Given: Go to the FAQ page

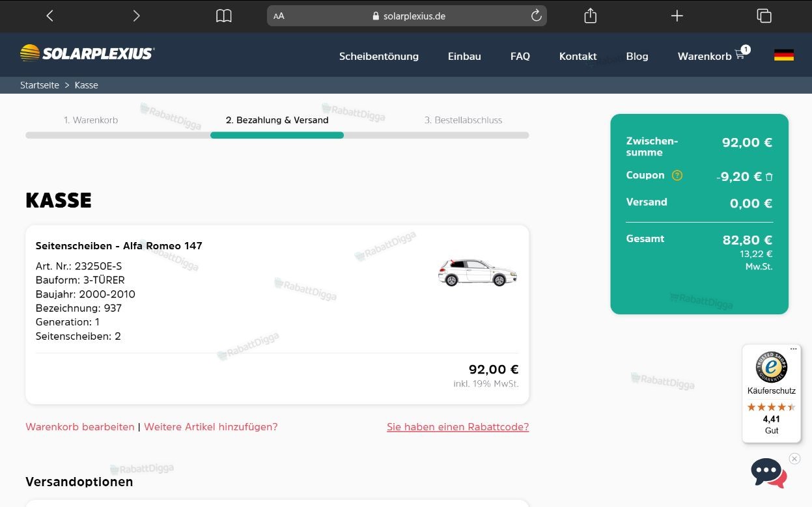Looking at the screenshot, I should pyautogui.click(x=520, y=56).
